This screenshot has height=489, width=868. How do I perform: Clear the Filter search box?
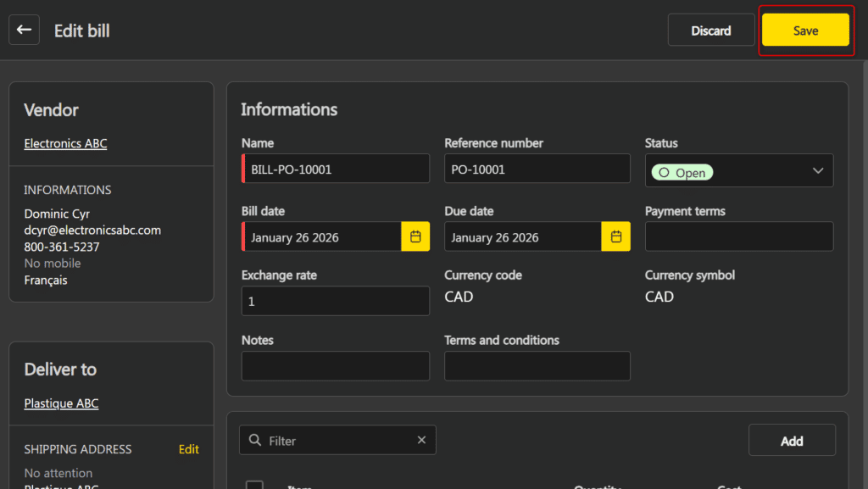pyautogui.click(x=421, y=440)
